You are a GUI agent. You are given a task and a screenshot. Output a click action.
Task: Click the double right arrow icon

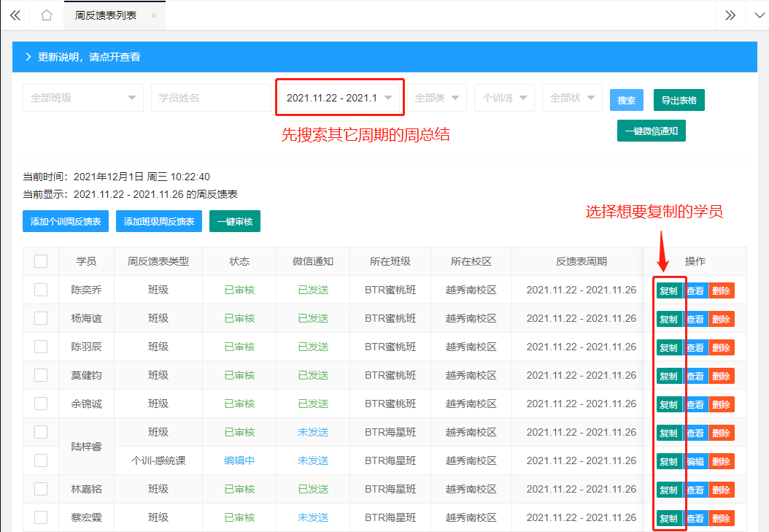[x=730, y=15]
